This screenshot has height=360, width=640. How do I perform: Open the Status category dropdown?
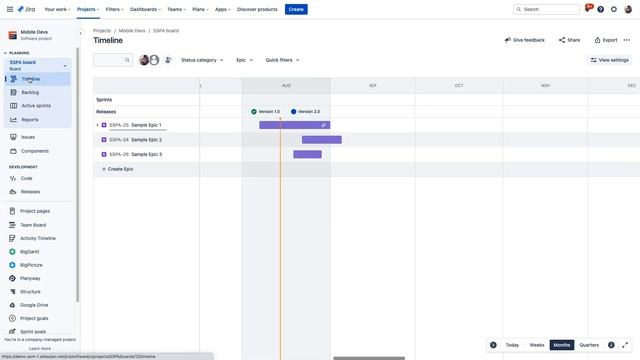pos(202,60)
